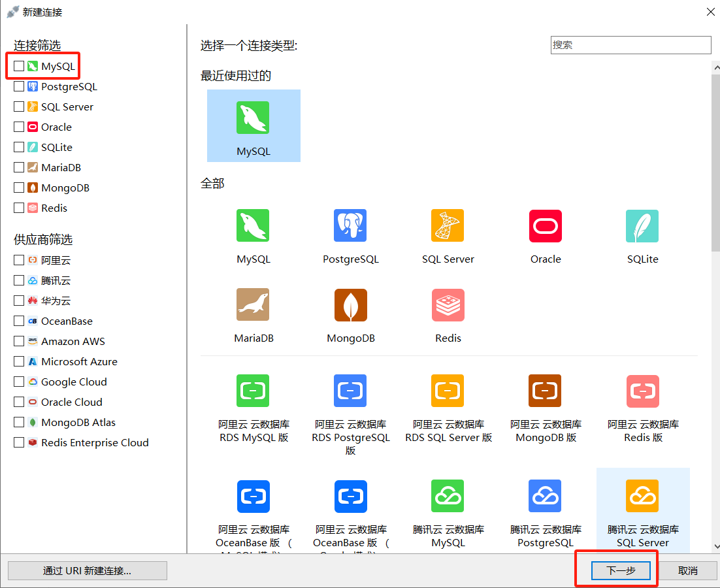Enable the Microsoft Azure vendor filter
720x588 pixels.
click(19, 361)
